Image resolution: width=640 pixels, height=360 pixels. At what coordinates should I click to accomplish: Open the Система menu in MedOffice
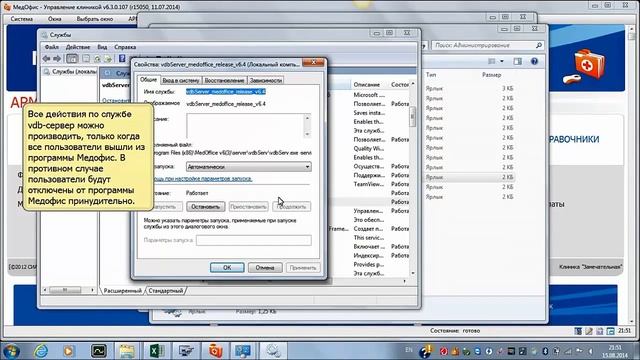point(22,19)
